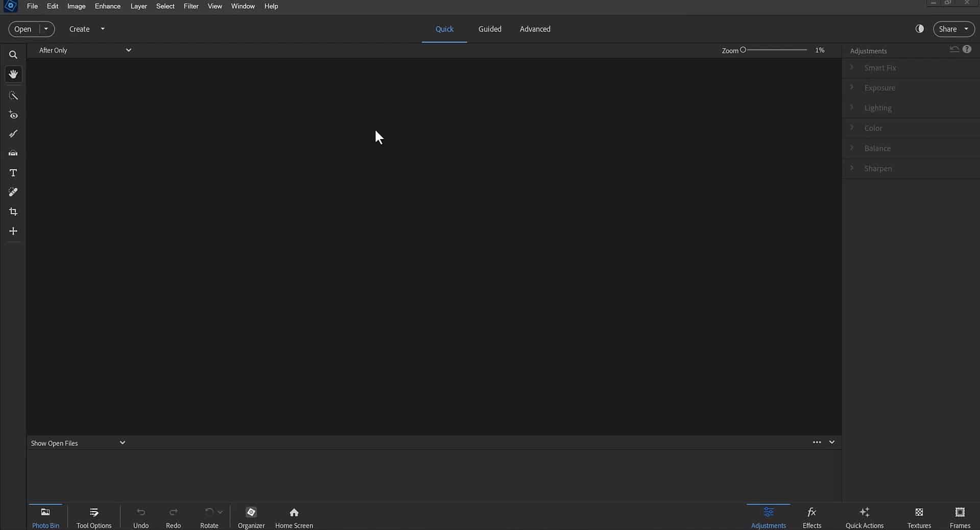This screenshot has width=980, height=530.
Task: Click the Open button
Action: (23, 29)
